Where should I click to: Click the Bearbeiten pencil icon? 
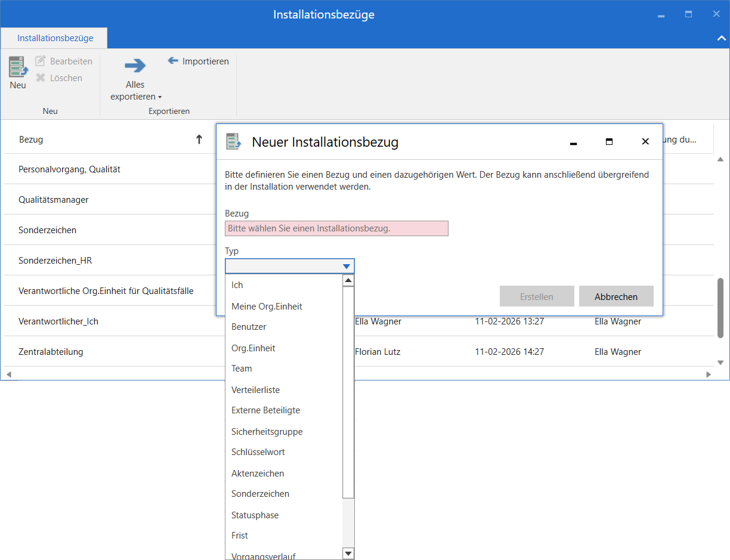coord(41,61)
